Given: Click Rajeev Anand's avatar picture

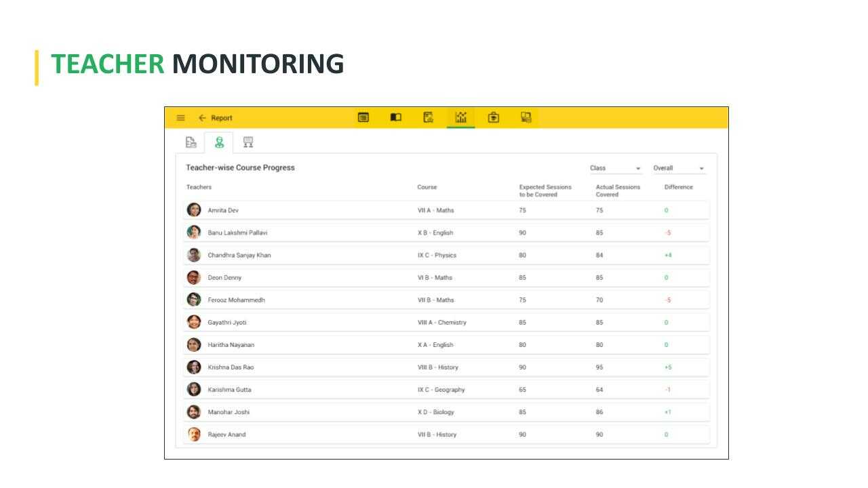Looking at the screenshot, I should tap(193, 434).
